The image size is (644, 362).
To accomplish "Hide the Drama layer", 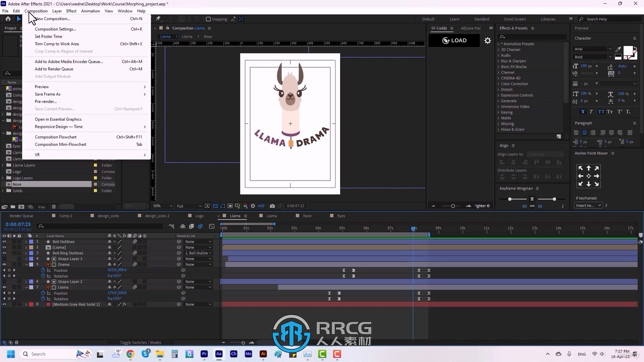I will (5, 264).
